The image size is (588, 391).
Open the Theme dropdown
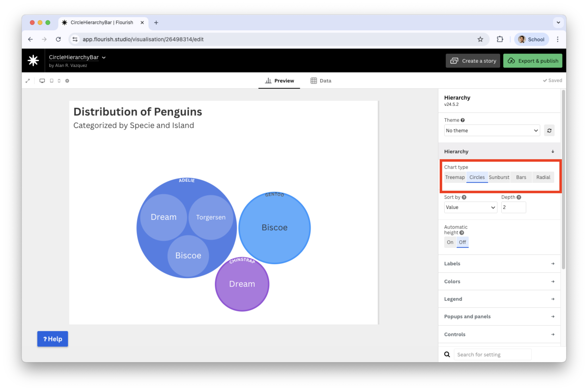click(492, 130)
